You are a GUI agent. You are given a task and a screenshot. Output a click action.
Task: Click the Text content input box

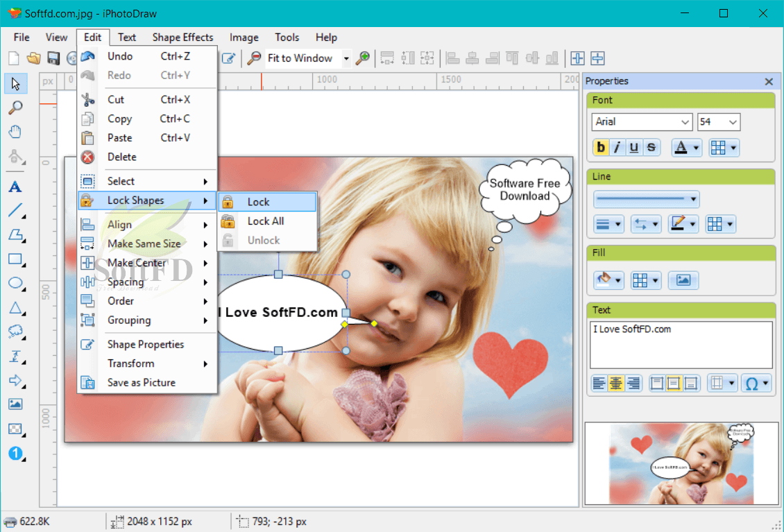point(681,345)
